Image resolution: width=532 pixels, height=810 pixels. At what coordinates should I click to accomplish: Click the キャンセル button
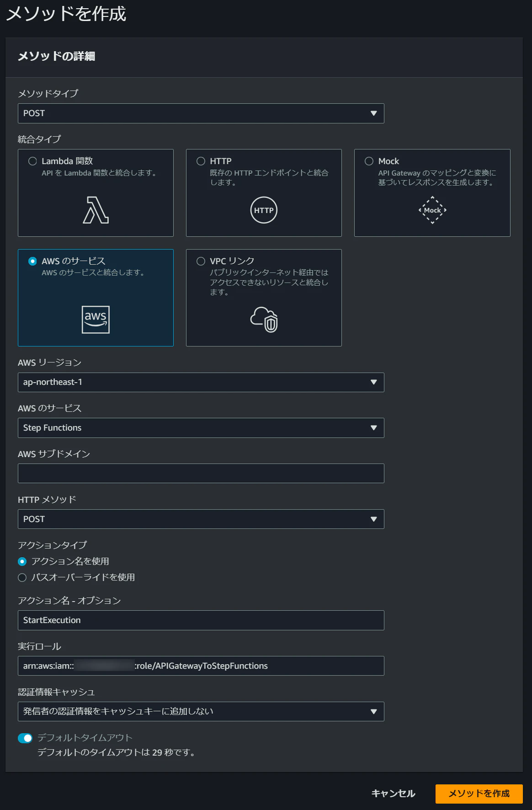pos(393,794)
